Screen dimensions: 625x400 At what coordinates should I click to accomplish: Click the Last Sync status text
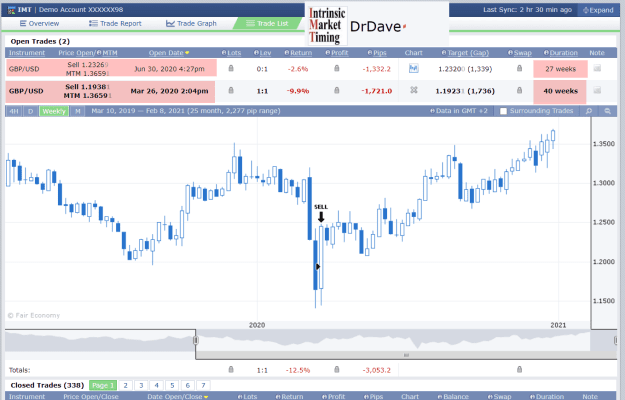(x=527, y=10)
